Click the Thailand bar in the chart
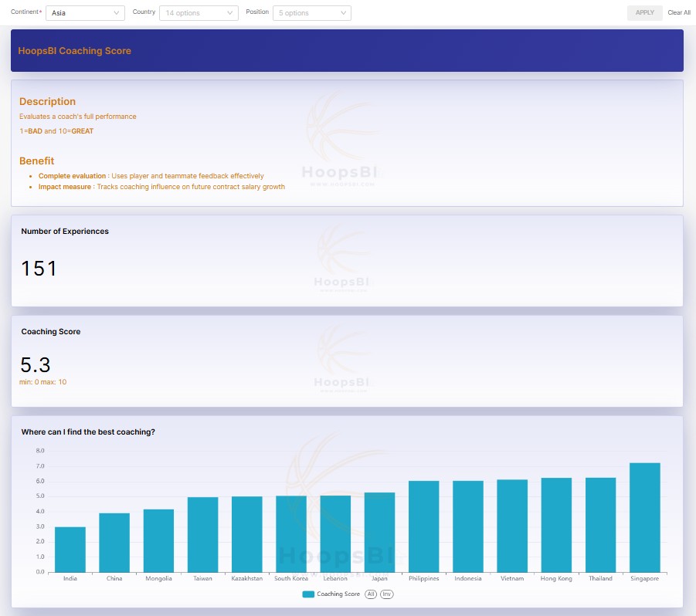 tap(600, 524)
